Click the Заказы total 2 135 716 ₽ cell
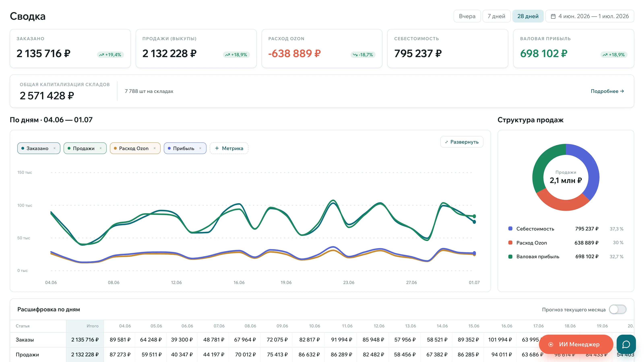 pyautogui.click(x=85, y=339)
